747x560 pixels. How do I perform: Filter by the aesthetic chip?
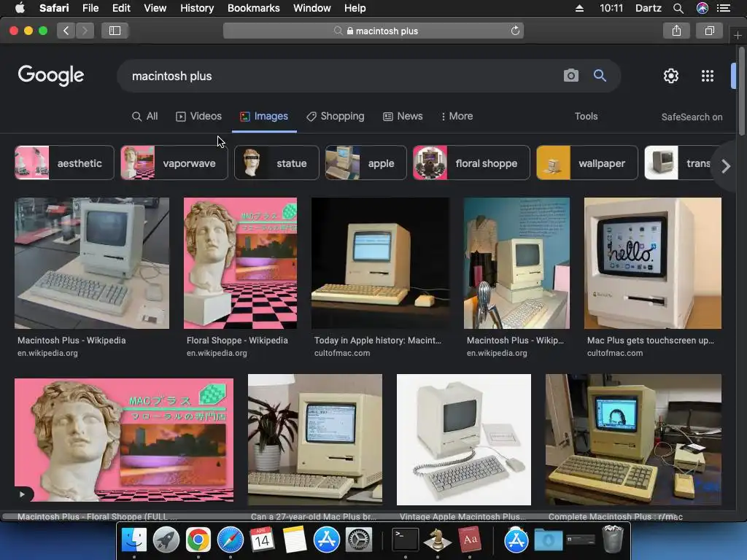pyautogui.click(x=64, y=163)
